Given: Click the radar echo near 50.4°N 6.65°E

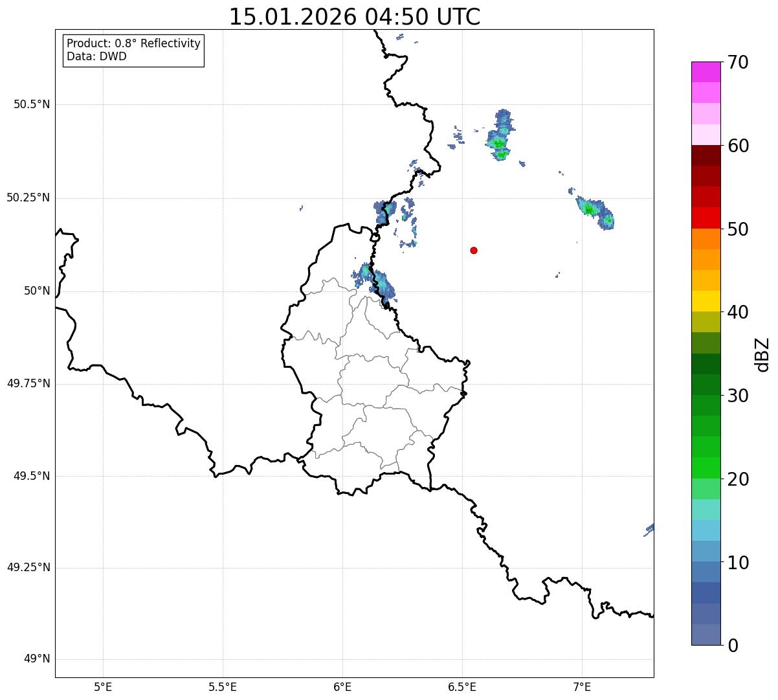Looking at the screenshot, I should click(500, 136).
